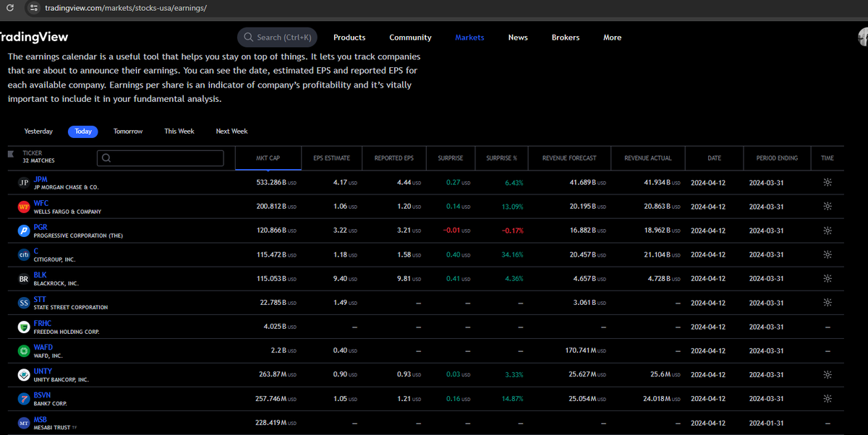Click the Mesabi Trust MT logo icon
This screenshot has height=435, width=868.
pos(23,422)
